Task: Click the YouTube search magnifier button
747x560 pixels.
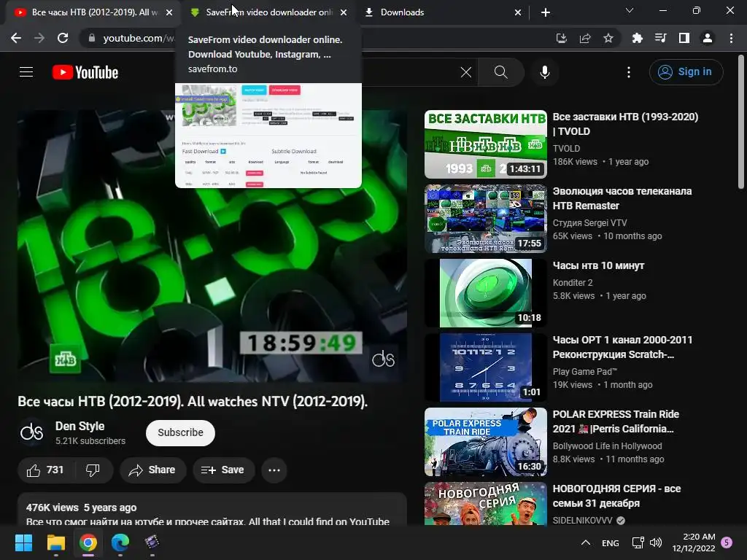Action: coord(500,72)
